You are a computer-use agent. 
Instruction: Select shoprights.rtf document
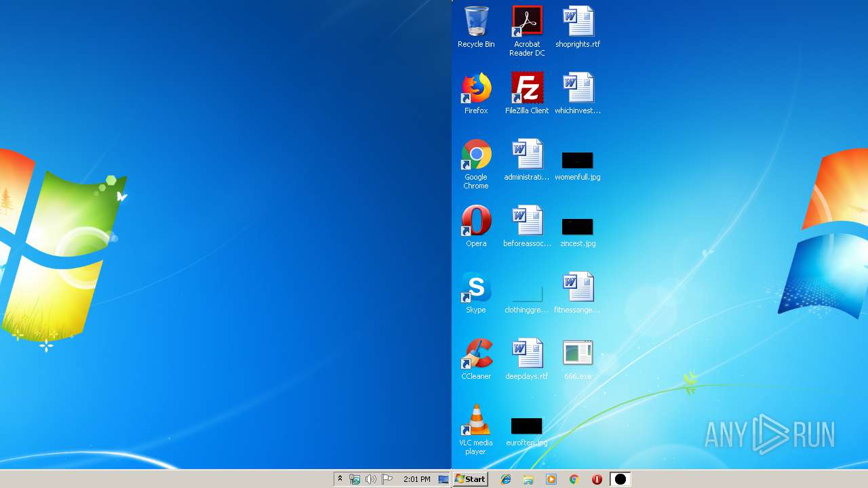click(578, 27)
